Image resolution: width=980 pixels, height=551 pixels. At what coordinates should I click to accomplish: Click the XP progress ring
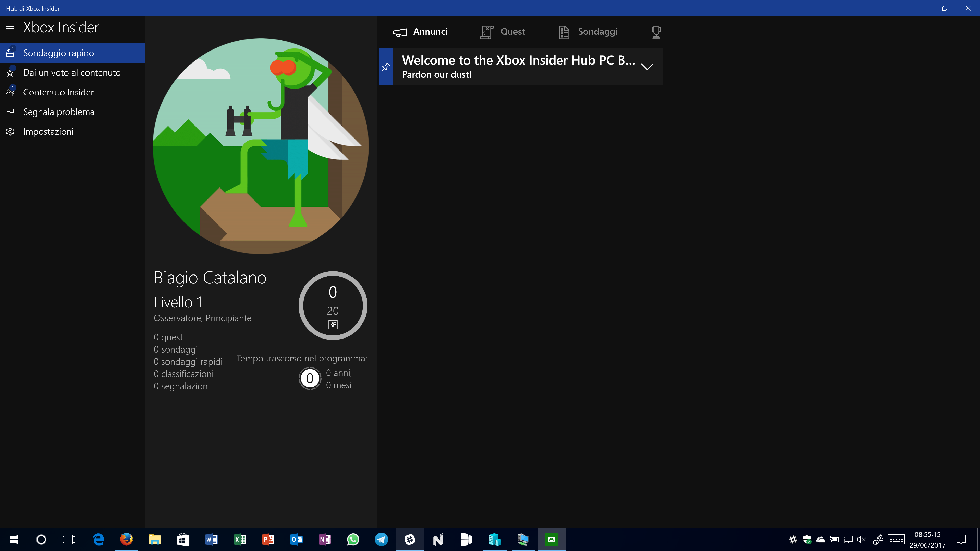click(333, 305)
